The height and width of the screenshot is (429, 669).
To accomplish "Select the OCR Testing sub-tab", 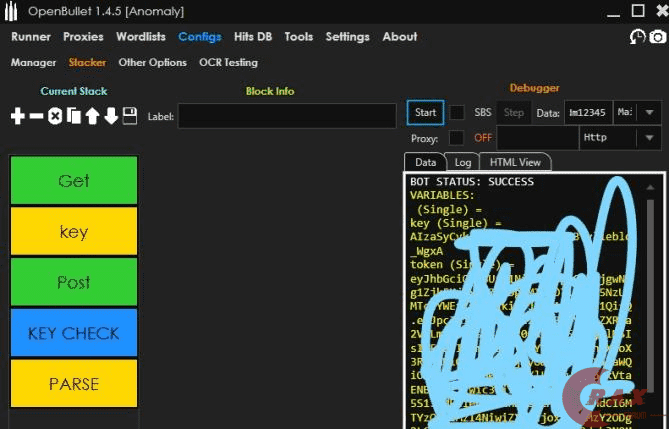I will (228, 62).
